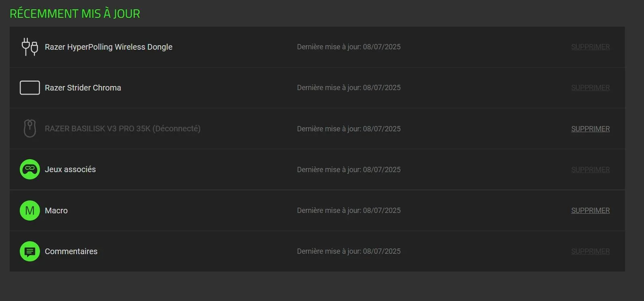644x301 pixels.
Task: Click the green chat bubble Commentaires icon
Action: (x=30, y=251)
